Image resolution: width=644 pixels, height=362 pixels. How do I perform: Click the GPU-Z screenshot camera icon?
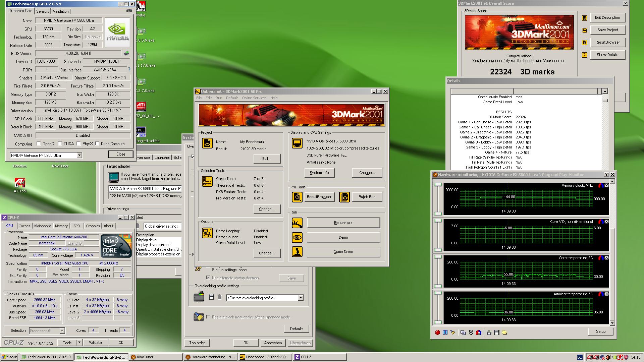click(129, 11)
